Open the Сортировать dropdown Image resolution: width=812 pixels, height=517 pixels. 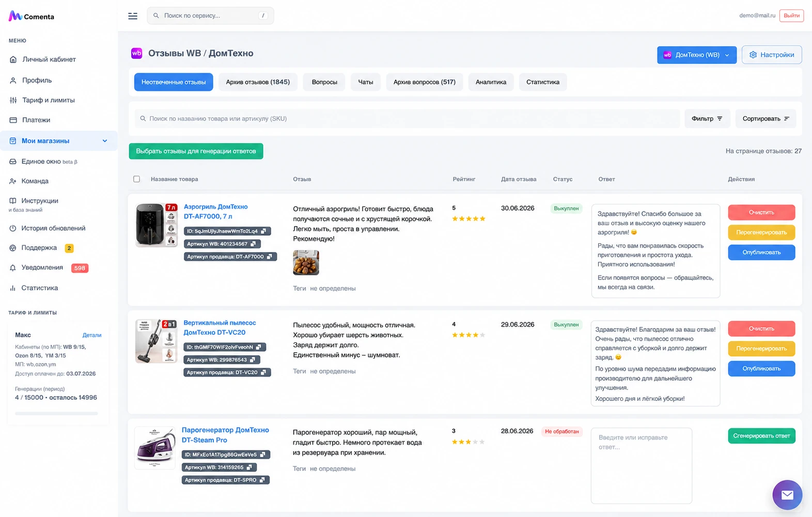click(766, 119)
